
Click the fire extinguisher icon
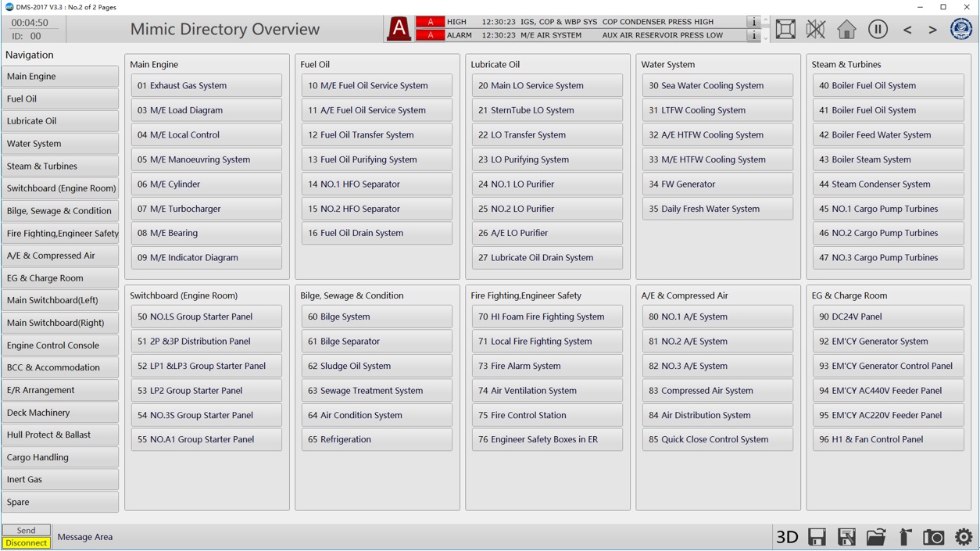(905, 537)
